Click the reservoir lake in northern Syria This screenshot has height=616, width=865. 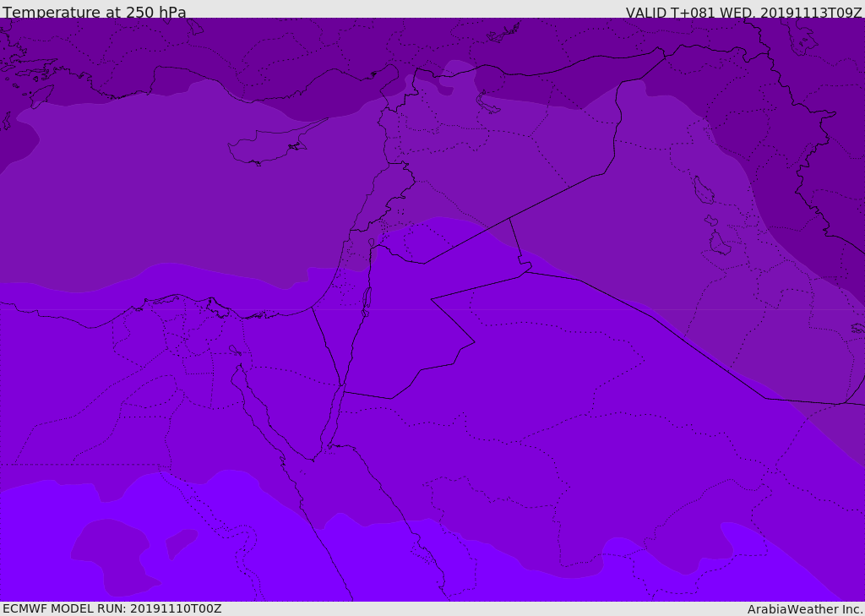488,102
